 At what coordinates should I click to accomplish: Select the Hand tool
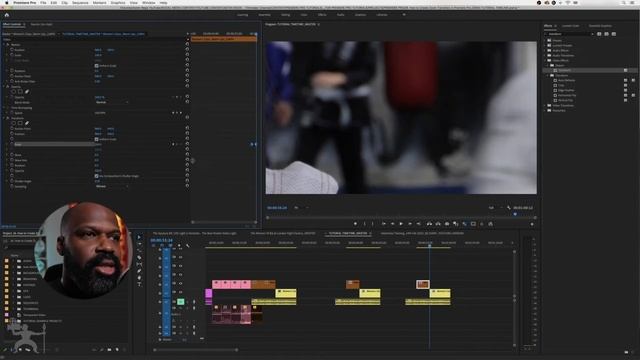[x=139, y=278]
